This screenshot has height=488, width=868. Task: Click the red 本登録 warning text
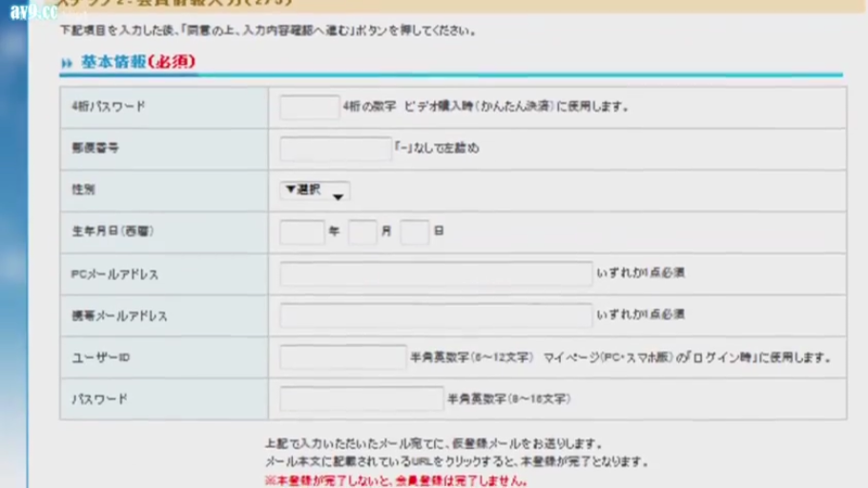click(395, 479)
